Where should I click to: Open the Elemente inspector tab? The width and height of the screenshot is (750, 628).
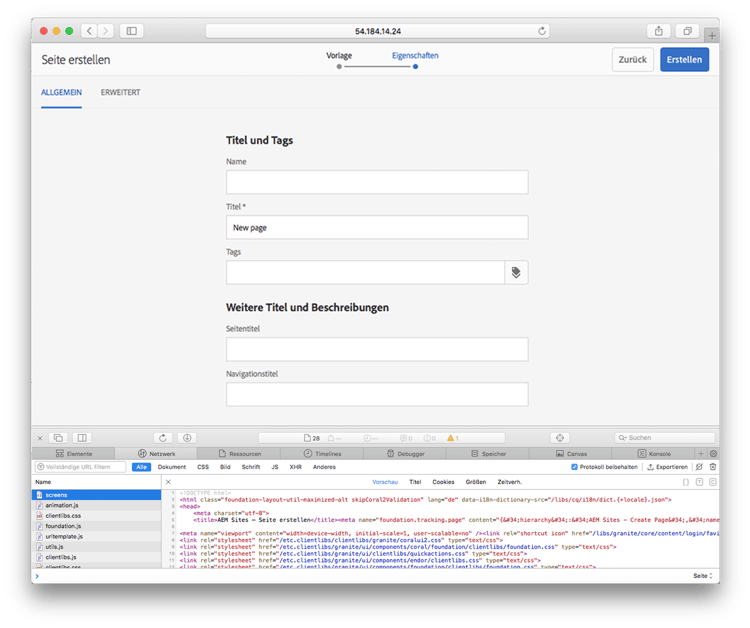pos(74,453)
